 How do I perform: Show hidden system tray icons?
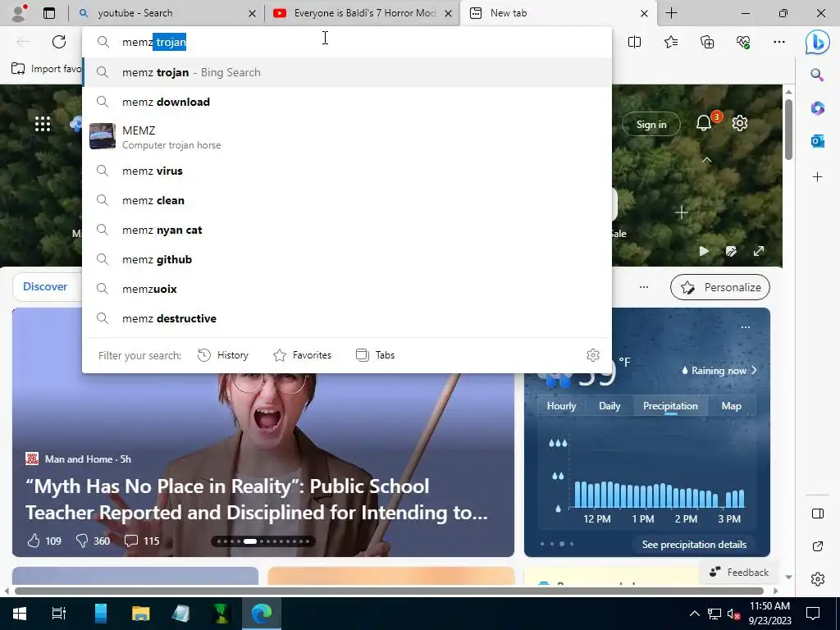(694, 614)
